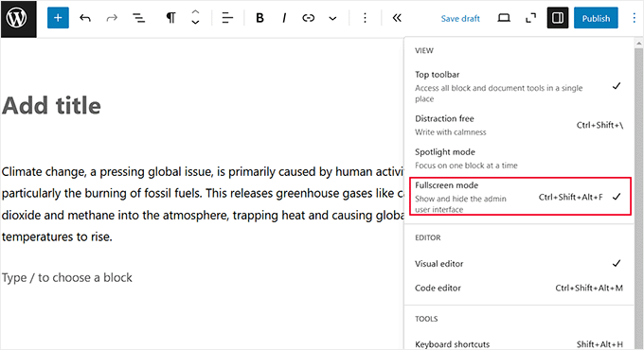
Task: Hide block tools with double chevron
Action: coord(396,18)
